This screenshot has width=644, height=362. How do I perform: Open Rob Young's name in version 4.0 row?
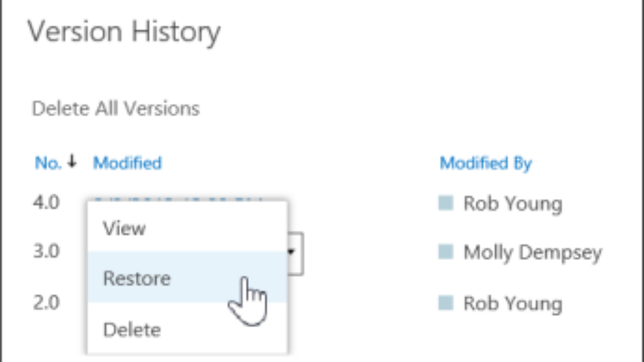tap(513, 204)
